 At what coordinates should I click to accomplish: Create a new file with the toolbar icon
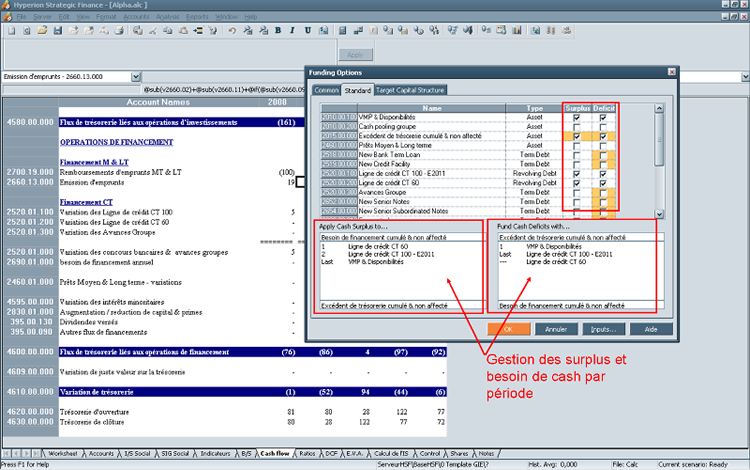11,31
